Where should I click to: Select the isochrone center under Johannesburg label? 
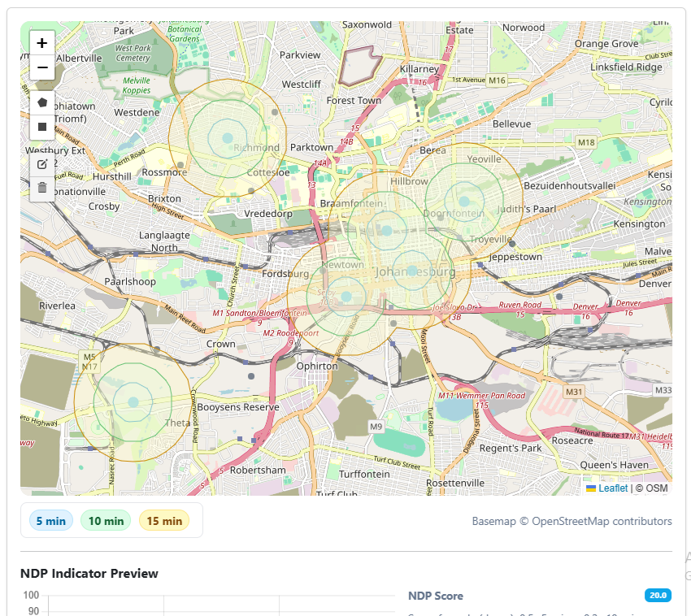[x=412, y=271]
